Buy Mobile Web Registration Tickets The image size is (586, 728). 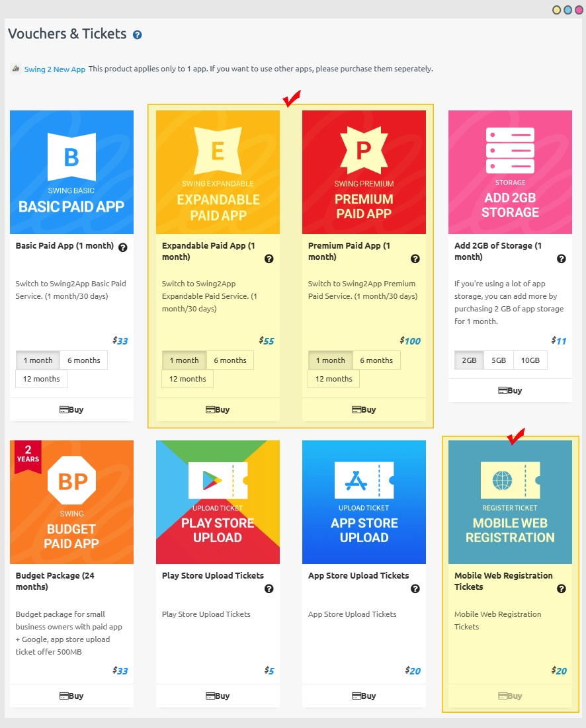pyautogui.click(x=511, y=696)
